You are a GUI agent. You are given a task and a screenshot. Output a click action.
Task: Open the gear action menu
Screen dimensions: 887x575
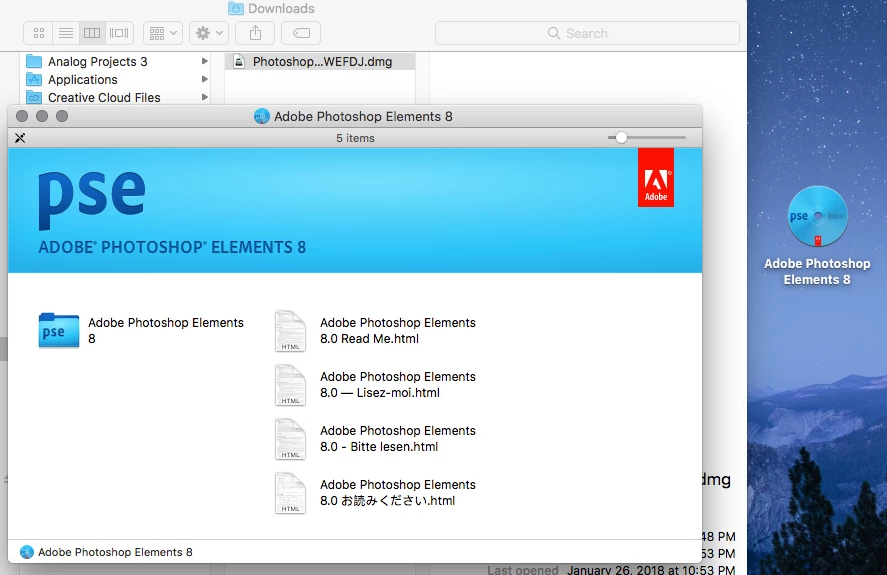pos(209,33)
